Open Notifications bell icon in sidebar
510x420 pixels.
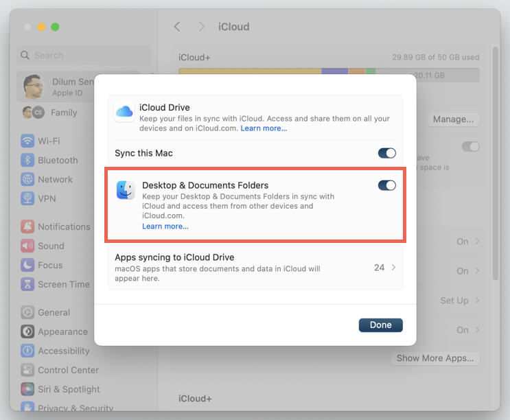pos(27,226)
